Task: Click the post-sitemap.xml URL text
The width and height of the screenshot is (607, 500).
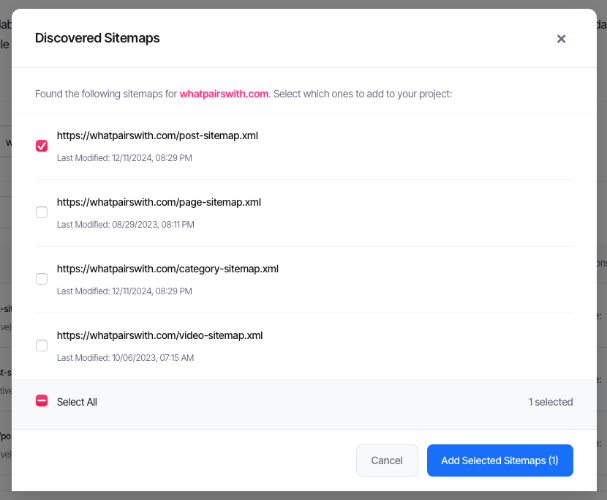Action: tap(157, 135)
